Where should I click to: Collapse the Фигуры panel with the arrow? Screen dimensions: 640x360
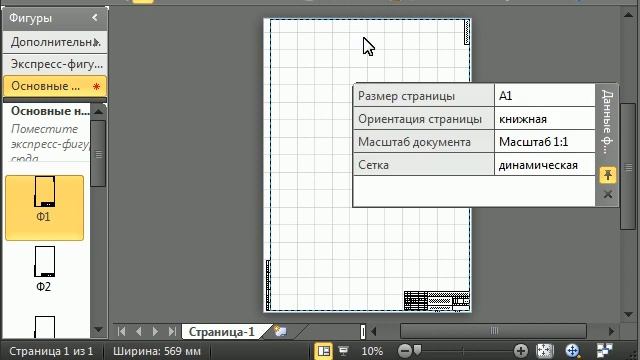tap(95, 18)
